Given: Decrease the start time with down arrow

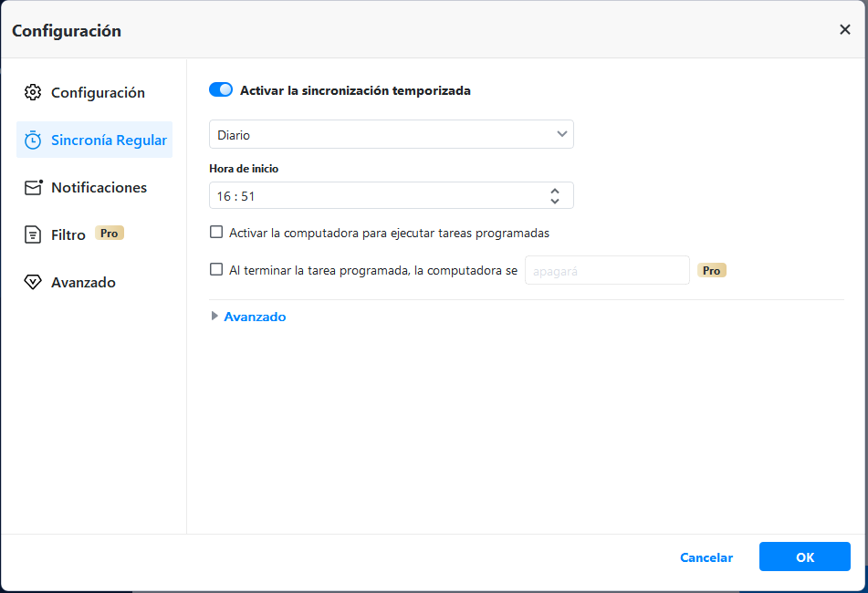Looking at the screenshot, I should [x=555, y=201].
